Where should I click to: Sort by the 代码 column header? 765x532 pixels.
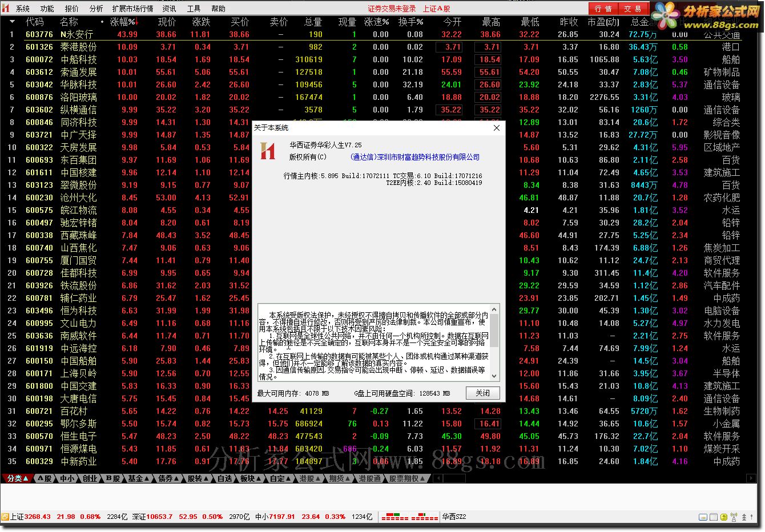(35, 22)
